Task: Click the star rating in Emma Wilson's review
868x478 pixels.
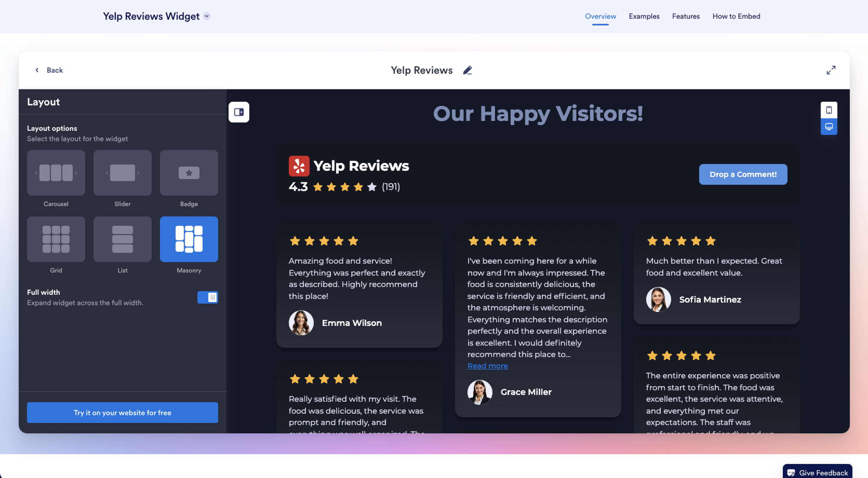Action: pyautogui.click(x=324, y=241)
